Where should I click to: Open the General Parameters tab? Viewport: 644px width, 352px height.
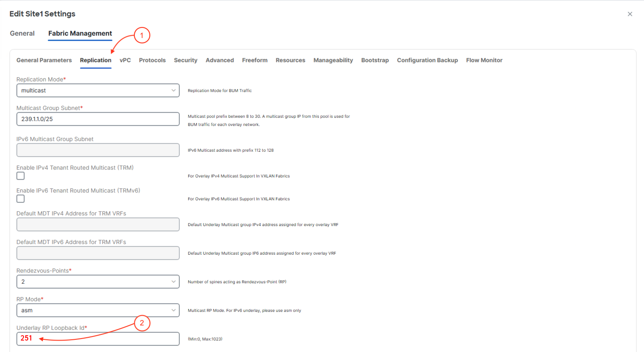tap(44, 60)
